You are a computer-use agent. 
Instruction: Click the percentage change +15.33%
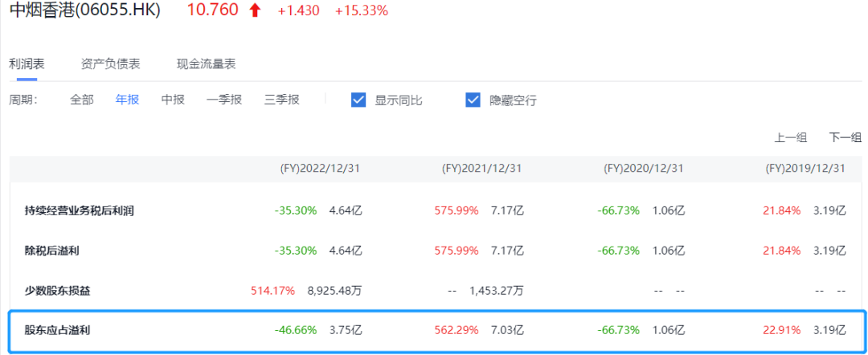click(362, 11)
